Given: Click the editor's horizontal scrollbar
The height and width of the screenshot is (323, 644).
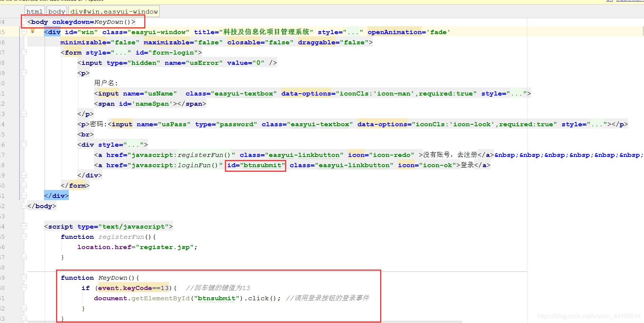Looking at the screenshot, I should tap(244, 322).
